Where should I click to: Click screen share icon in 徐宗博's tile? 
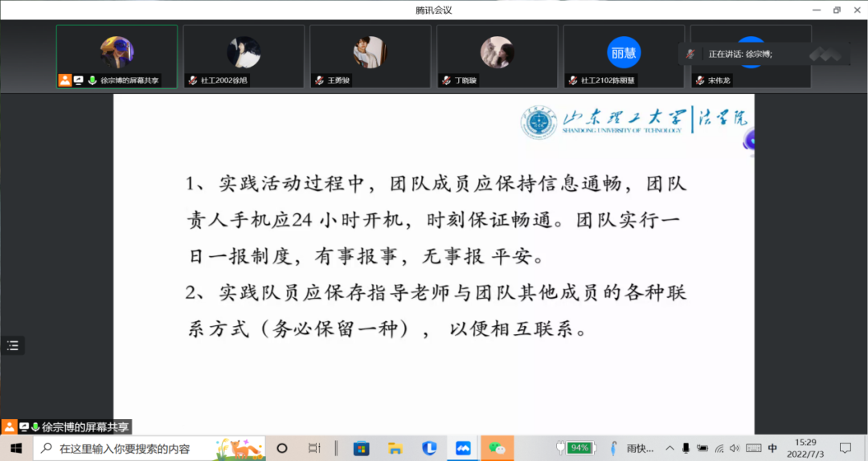[x=79, y=80]
